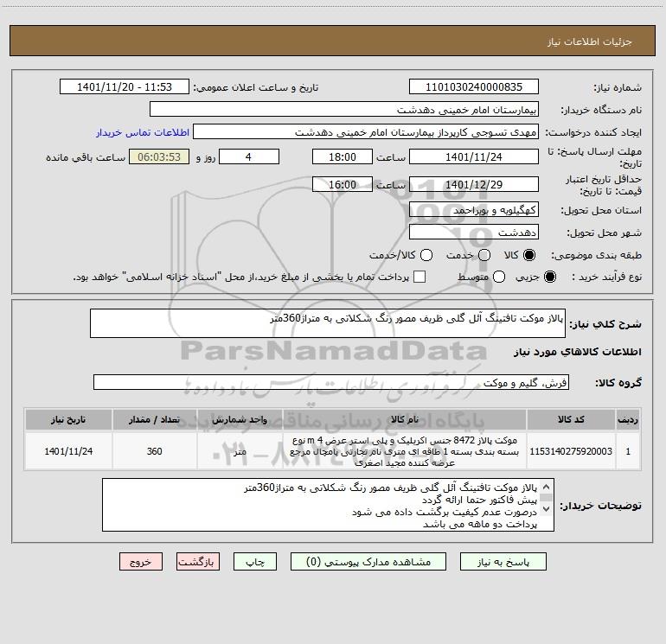
Task: Open مشاهده مدارک پیوستی (0) button
Action: [368, 562]
